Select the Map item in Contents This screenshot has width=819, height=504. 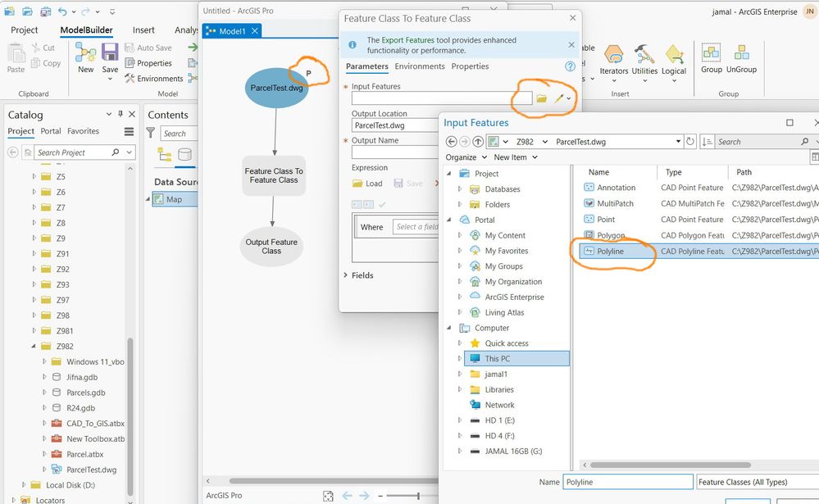(x=175, y=199)
